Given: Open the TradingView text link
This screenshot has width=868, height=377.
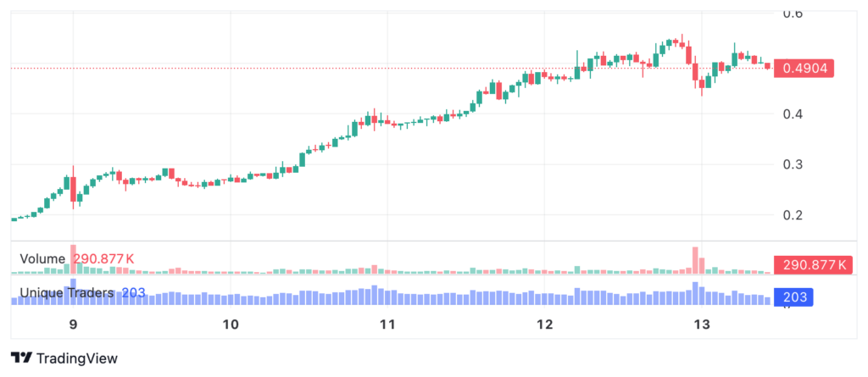Looking at the screenshot, I should tap(77, 358).
